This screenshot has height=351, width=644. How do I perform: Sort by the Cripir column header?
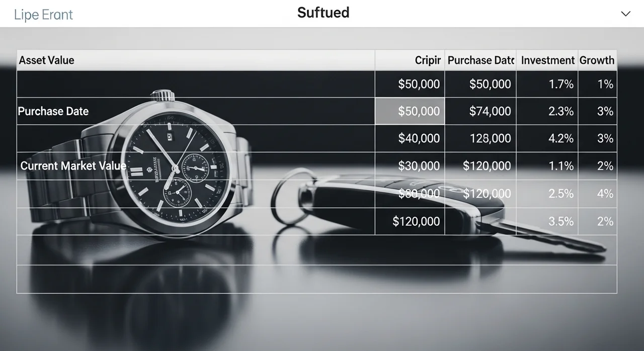[x=428, y=60]
